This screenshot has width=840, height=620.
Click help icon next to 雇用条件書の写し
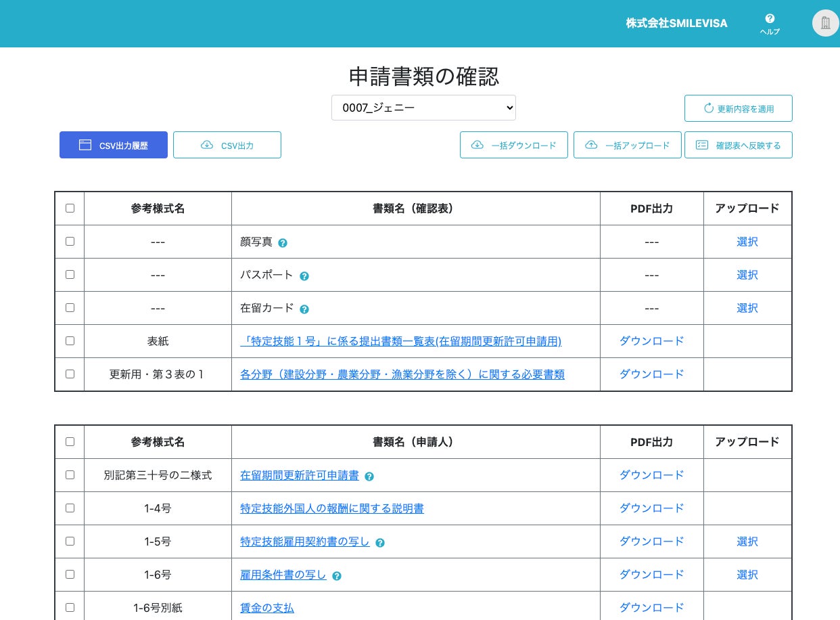tap(337, 576)
